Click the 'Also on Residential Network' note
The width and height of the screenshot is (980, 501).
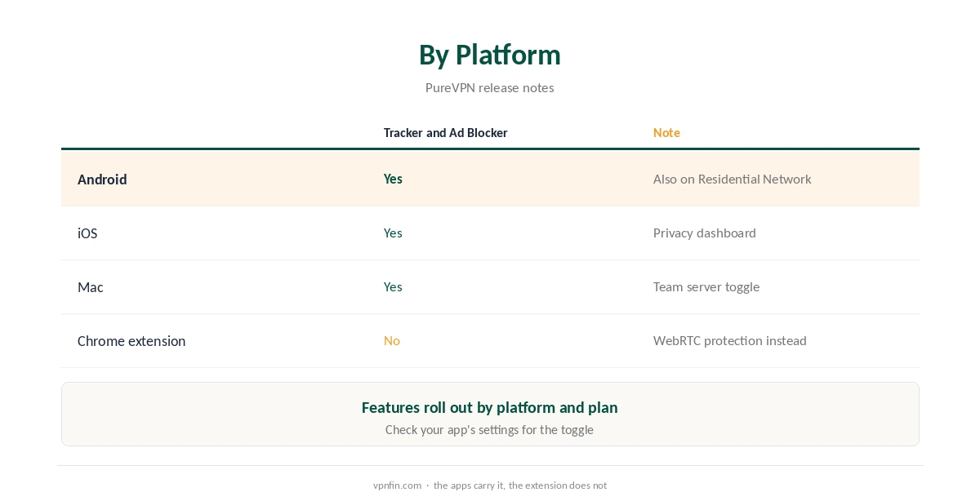733,179
